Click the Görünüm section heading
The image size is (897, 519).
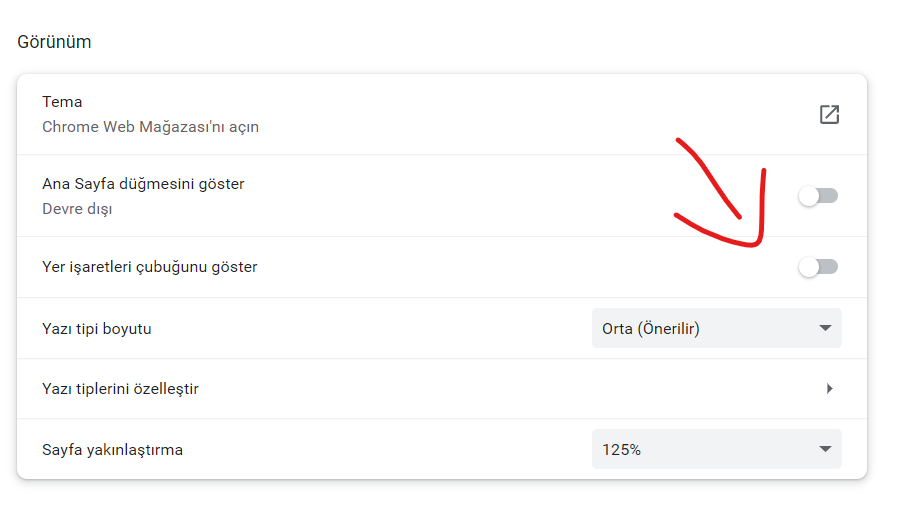(x=54, y=42)
